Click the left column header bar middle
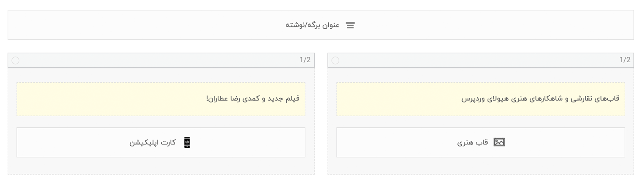 [x=161, y=60]
